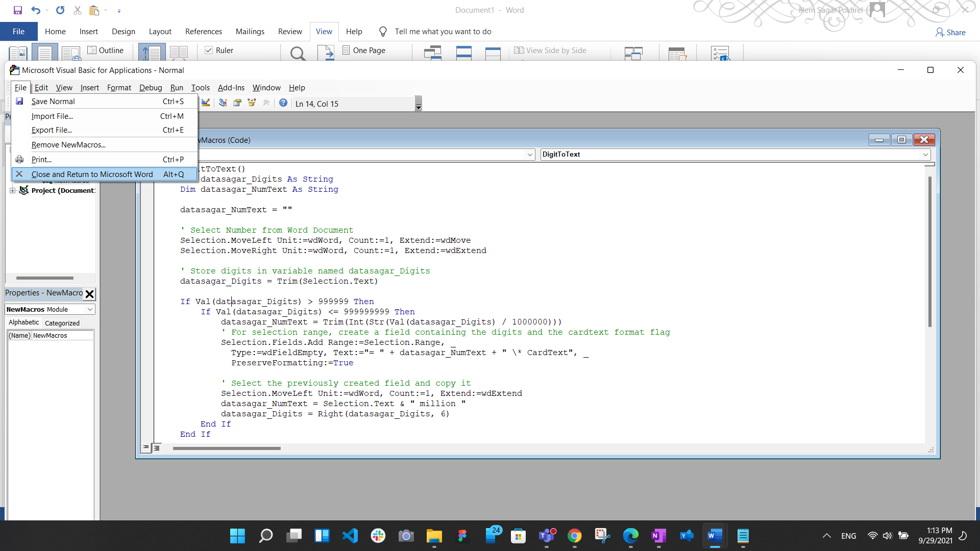Expand the Project (Document1) tree node

[x=12, y=190]
